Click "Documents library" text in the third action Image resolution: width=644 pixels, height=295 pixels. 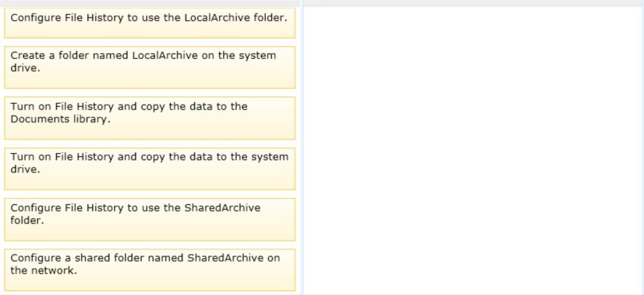click(x=60, y=121)
